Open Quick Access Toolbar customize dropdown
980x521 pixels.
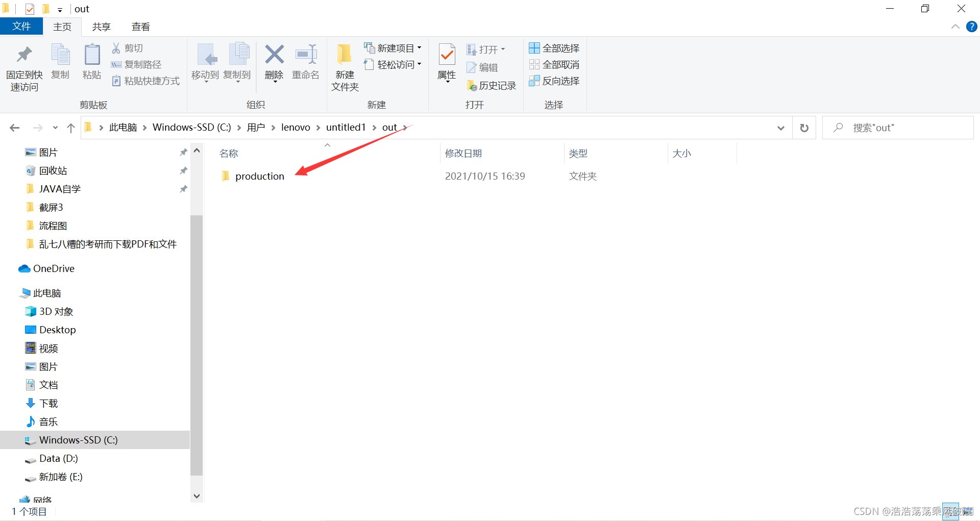pyautogui.click(x=60, y=10)
